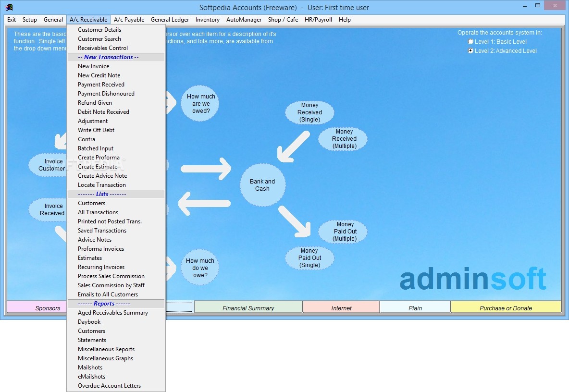This screenshot has width=569, height=392.
Task: Open the A/c Payable menu
Action: point(129,20)
